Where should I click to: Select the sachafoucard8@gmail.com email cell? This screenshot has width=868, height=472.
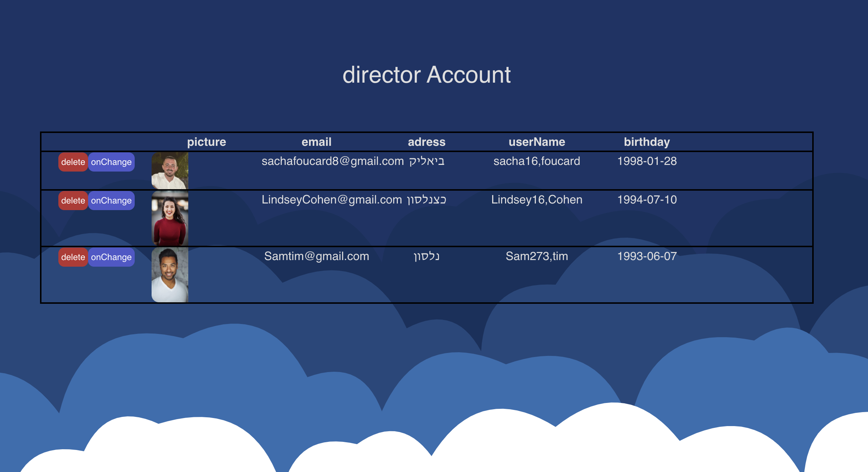[x=333, y=161]
